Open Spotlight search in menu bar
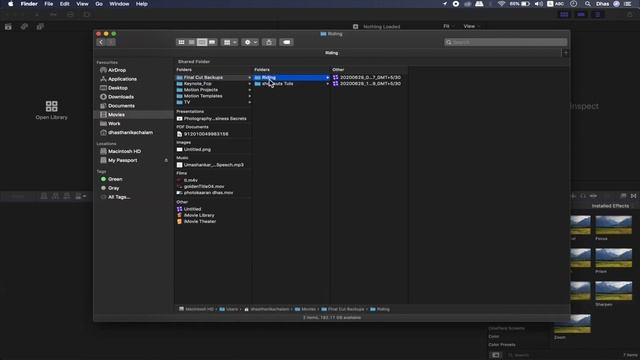Image resolution: width=640 pixels, height=360 pixels. click(587, 4)
